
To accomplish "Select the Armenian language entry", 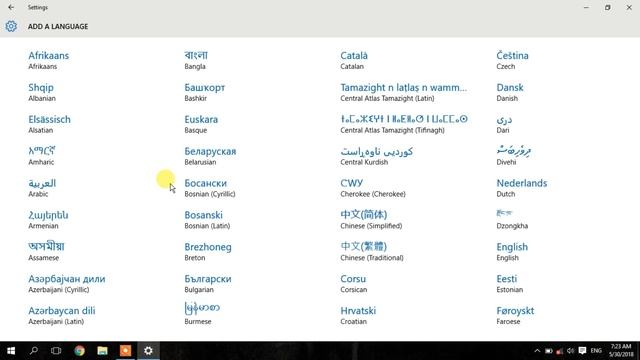I will coord(48,220).
